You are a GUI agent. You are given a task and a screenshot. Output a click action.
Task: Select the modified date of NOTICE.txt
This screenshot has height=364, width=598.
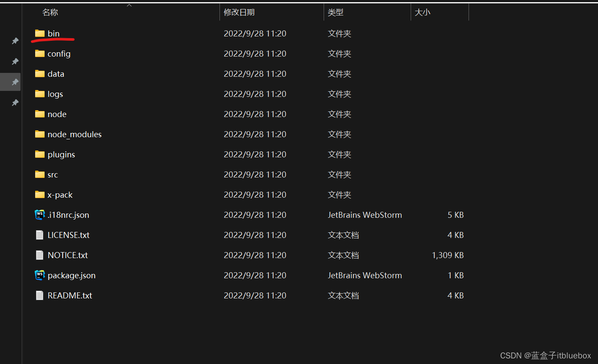click(255, 255)
